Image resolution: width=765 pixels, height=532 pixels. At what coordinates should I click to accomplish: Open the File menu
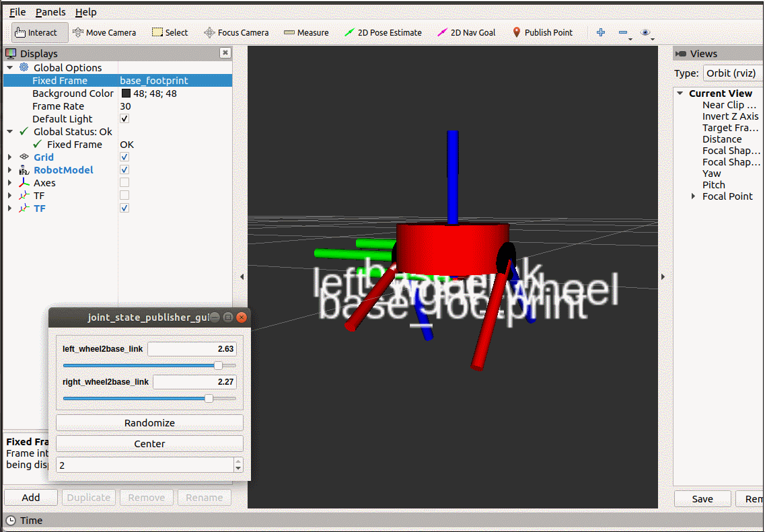[17, 12]
